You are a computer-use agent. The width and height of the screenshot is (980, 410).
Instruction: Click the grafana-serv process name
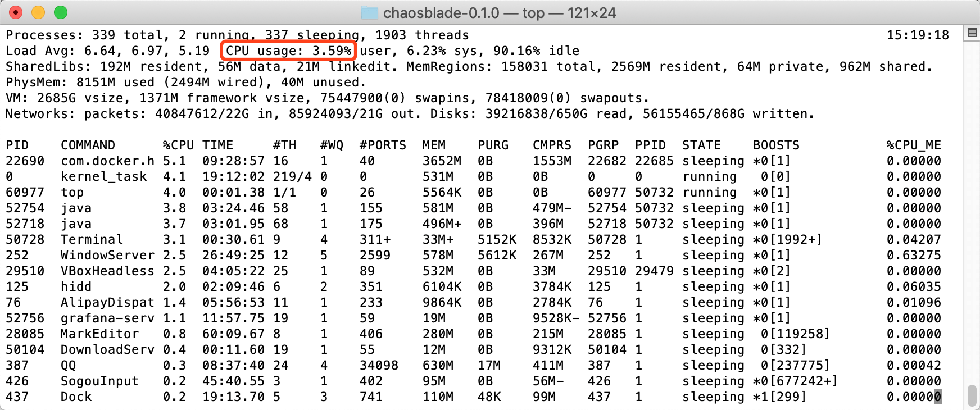107,318
